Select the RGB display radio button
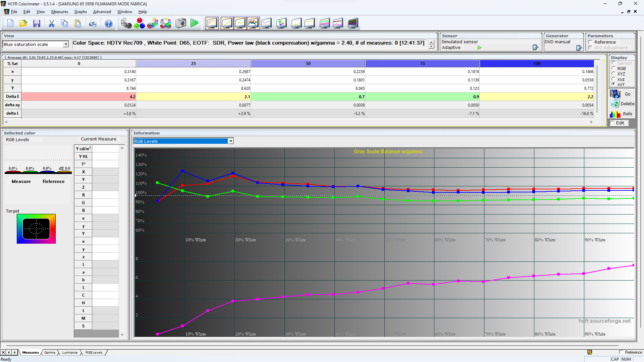Viewport: 644px width, 362px height. [x=613, y=68]
